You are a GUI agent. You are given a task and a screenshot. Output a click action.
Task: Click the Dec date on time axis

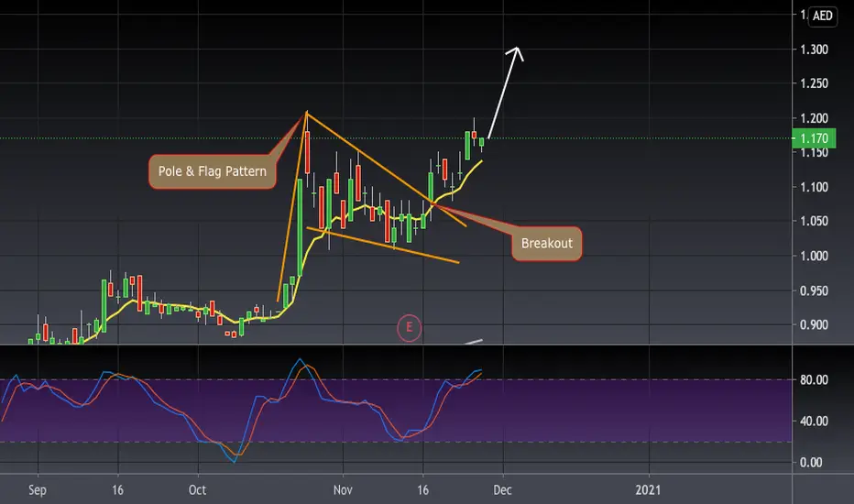coord(502,490)
